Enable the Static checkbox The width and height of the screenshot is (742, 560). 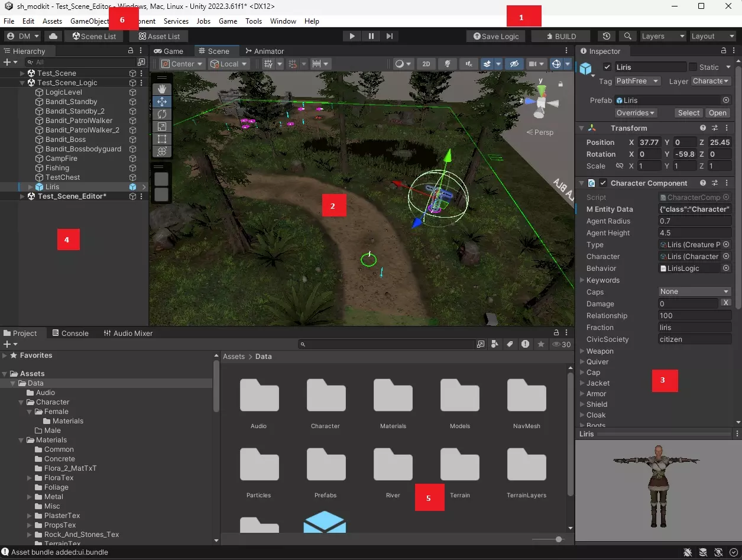tap(692, 67)
